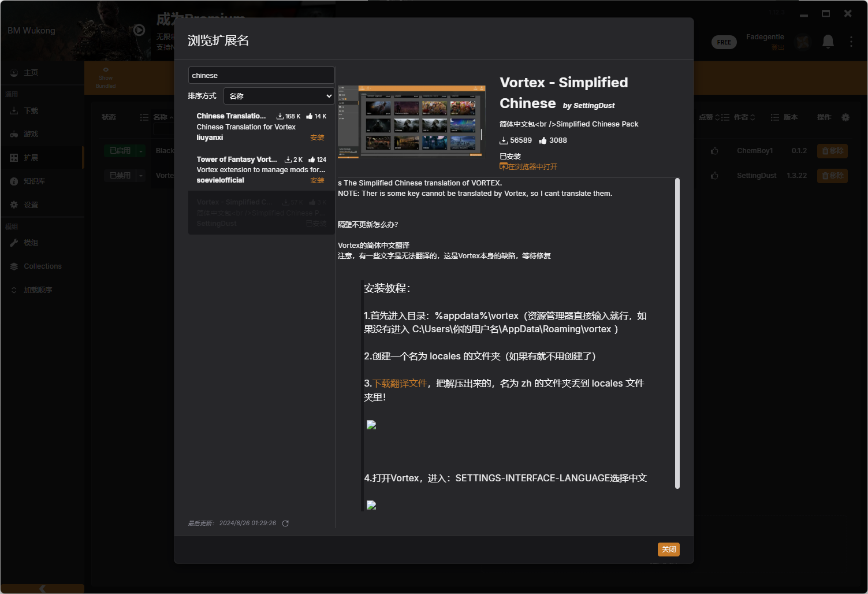Click the user avatar next to Fadegentle
The image size is (868, 594).
(x=803, y=42)
